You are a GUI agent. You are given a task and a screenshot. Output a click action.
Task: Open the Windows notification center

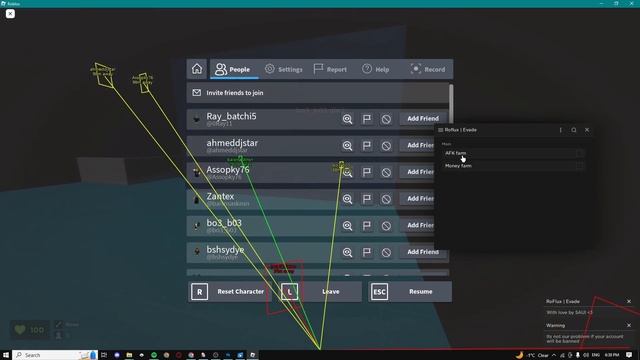[x=629, y=355]
